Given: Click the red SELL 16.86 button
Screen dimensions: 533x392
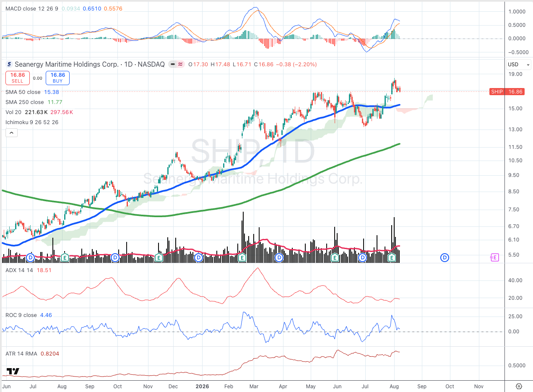Looking at the screenshot, I should [x=17, y=78].
